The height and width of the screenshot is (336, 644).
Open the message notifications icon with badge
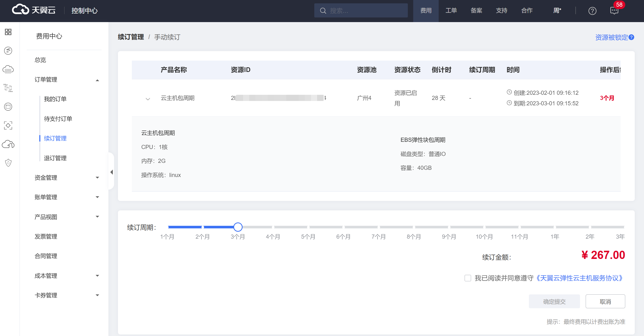pos(614,11)
